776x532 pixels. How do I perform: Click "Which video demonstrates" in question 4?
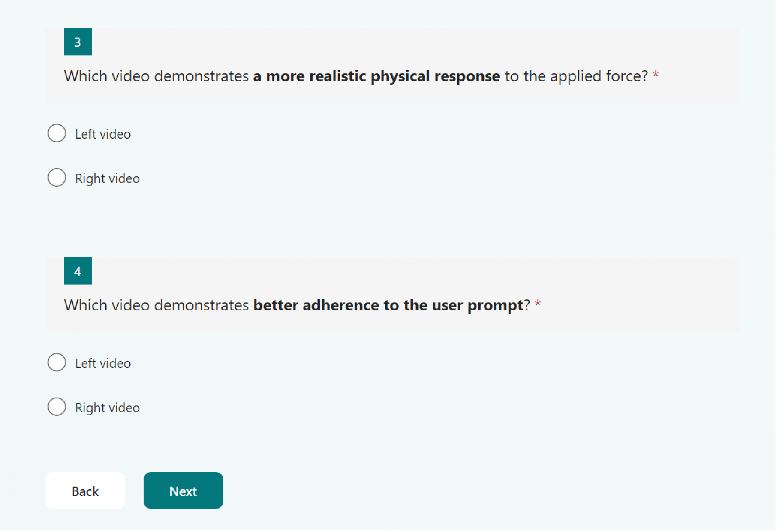156,305
